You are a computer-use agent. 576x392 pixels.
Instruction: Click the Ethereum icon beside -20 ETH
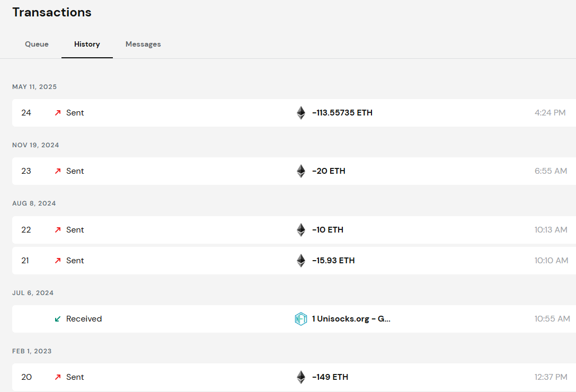tap(301, 171)
